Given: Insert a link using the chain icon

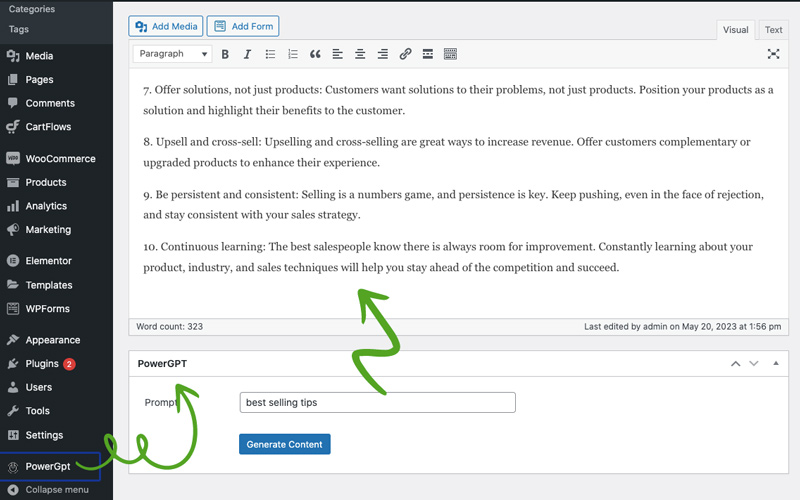Looking at the screenshot, I should 405,54.
